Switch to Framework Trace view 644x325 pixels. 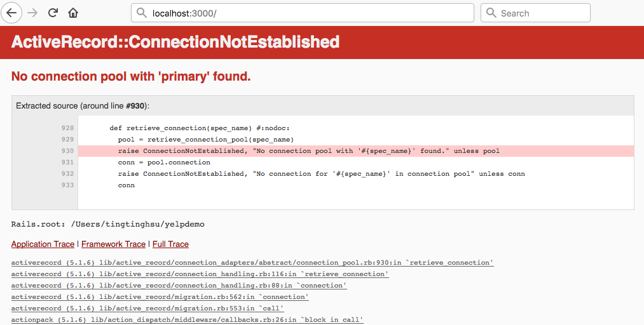pos(113,244)
